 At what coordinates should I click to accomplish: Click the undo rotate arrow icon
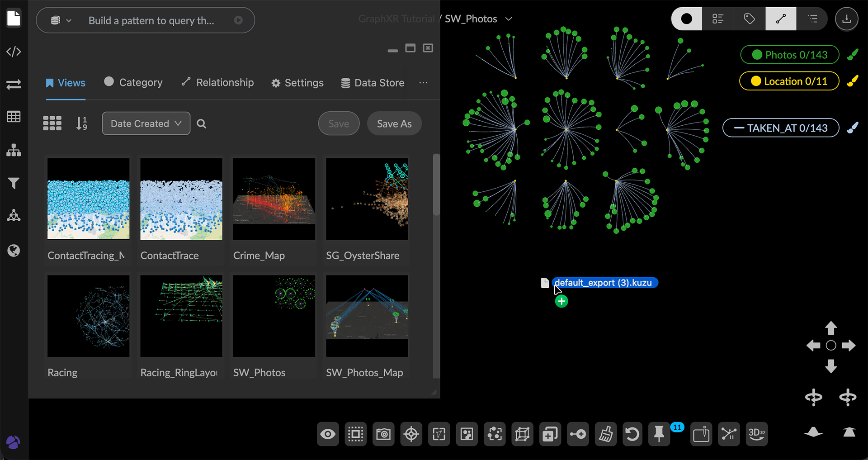coord(632,435)
